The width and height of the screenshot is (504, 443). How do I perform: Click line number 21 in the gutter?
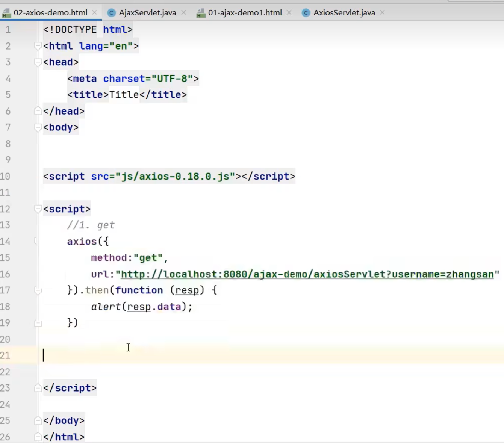[x=5, y=355]
